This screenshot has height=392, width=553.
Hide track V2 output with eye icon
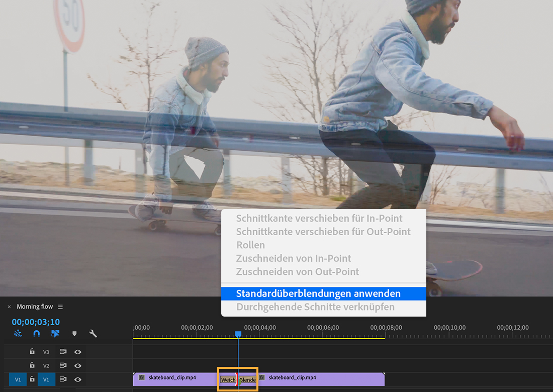click(77, 365)
